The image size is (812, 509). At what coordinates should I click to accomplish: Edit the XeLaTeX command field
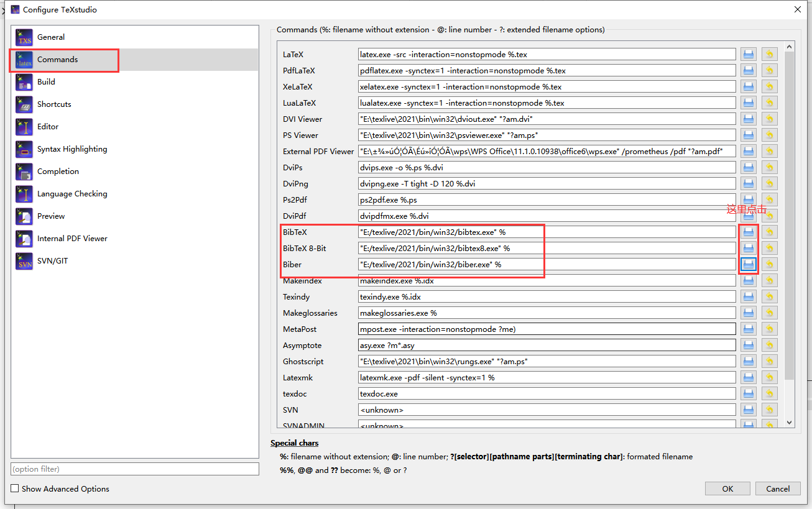pos(547,86)
